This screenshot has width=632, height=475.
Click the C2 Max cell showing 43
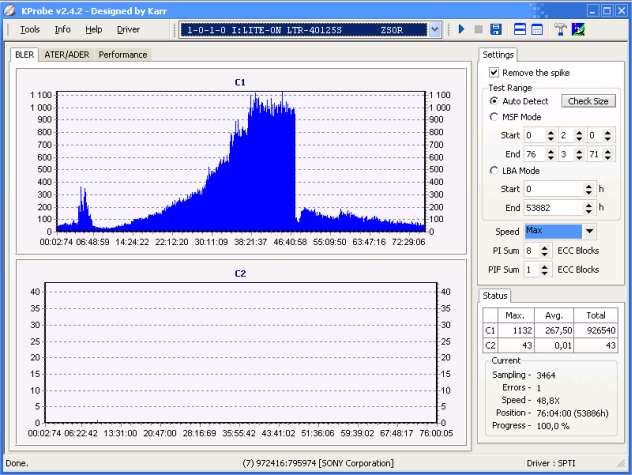click(516, 346)
